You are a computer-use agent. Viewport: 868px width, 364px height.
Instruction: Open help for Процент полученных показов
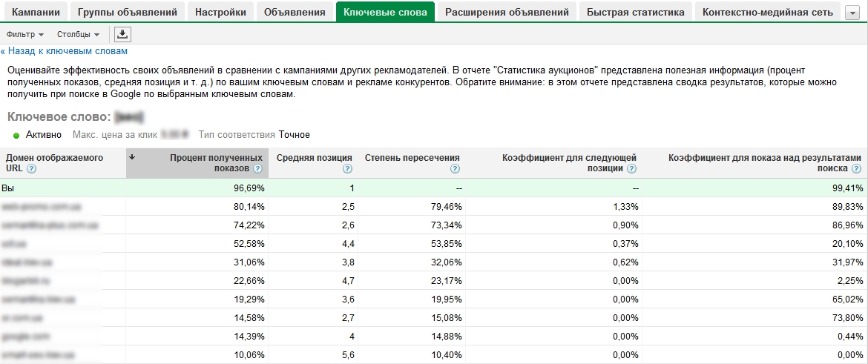pos(258,169)
